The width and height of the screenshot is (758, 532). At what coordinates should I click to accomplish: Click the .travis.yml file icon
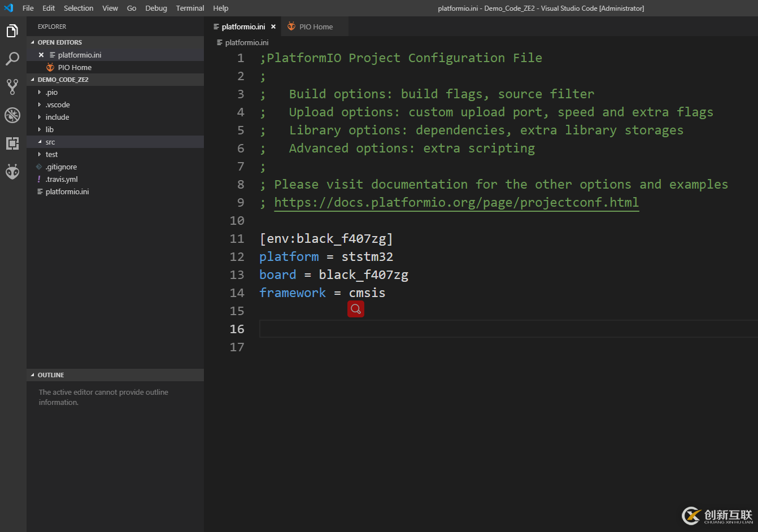tap(39, 179)
